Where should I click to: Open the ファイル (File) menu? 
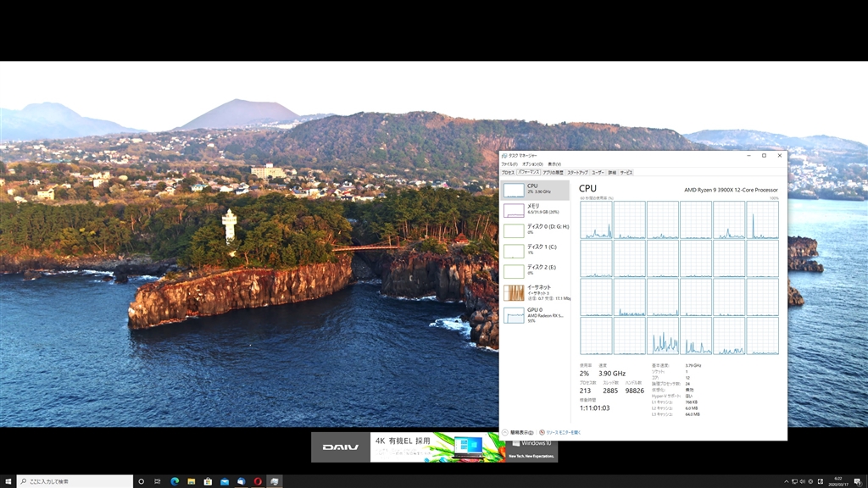click(509, 164)
